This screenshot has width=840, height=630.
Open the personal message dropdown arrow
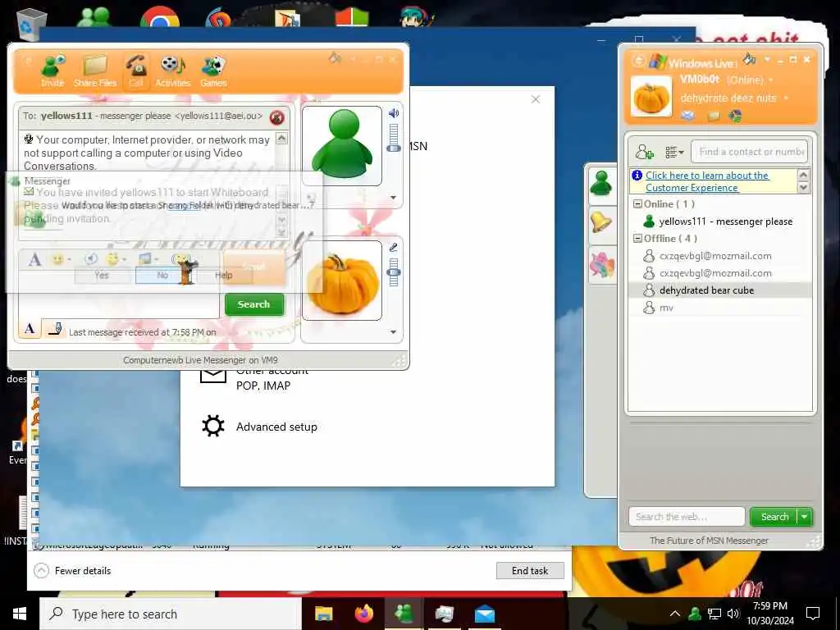786,98
